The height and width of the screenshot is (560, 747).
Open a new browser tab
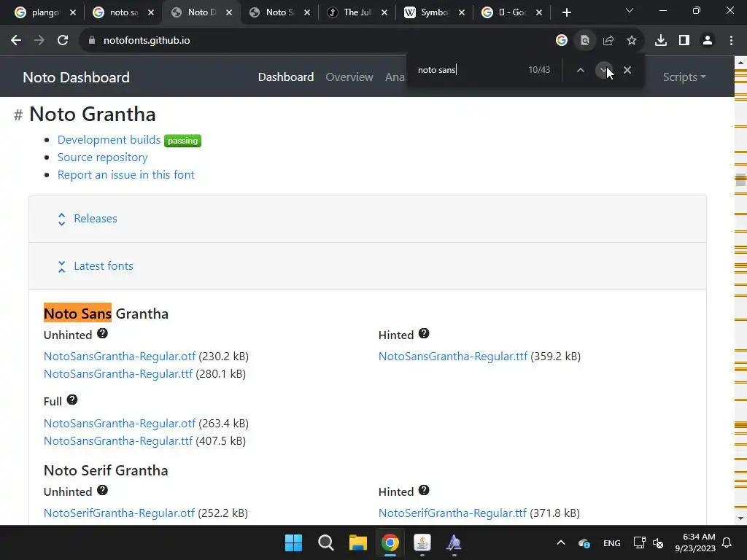click(x=566, y=12)
